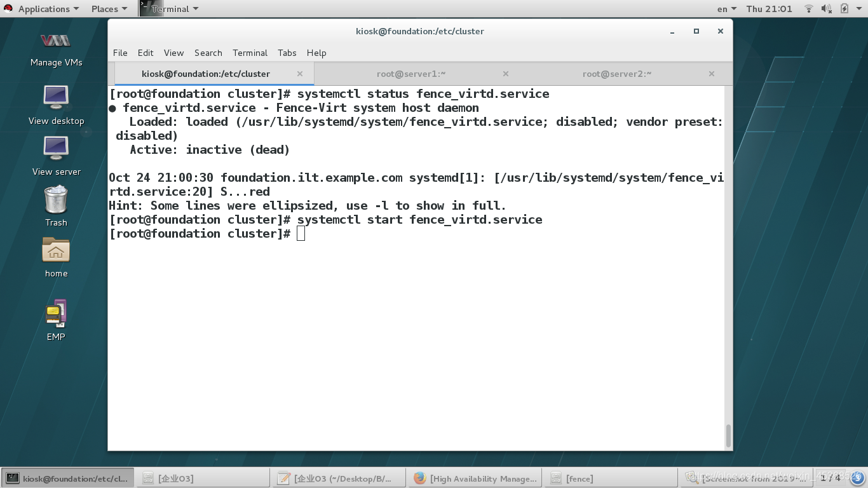Image resolution: width=868 pixels, height=488 pixels.
Task: Click 'Fence-Virt system host daemon' text
Action: pos(377,108)
